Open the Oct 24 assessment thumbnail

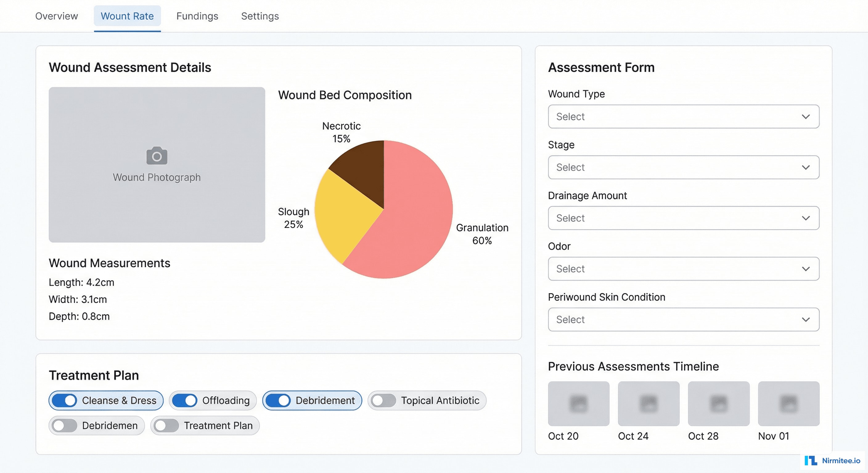[648, 404]
